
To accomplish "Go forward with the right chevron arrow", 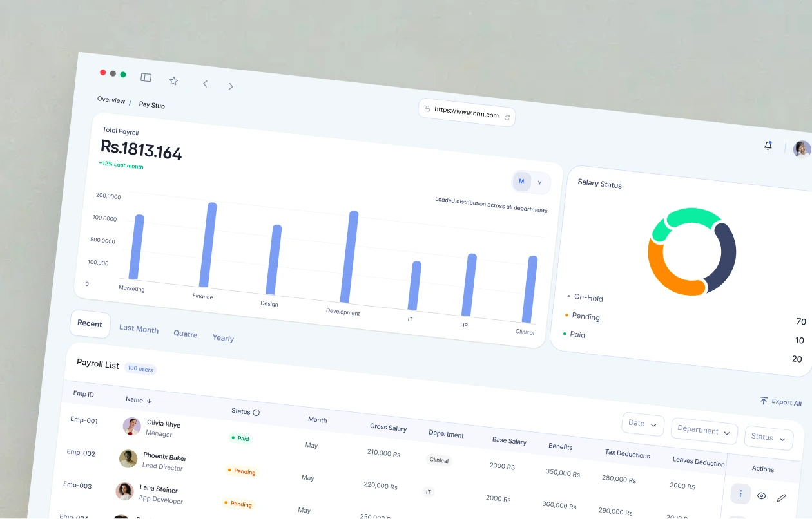I will [231, 86].
